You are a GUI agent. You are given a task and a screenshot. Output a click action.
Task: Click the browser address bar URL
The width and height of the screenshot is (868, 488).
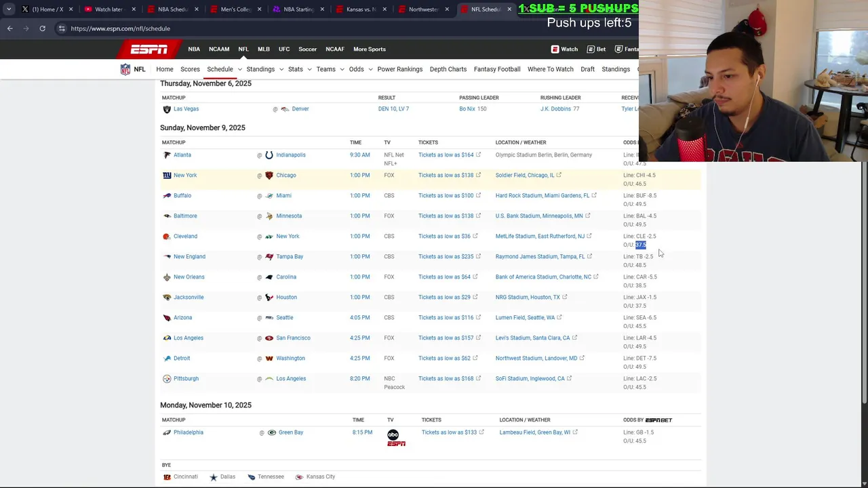(x=121, y=28)
